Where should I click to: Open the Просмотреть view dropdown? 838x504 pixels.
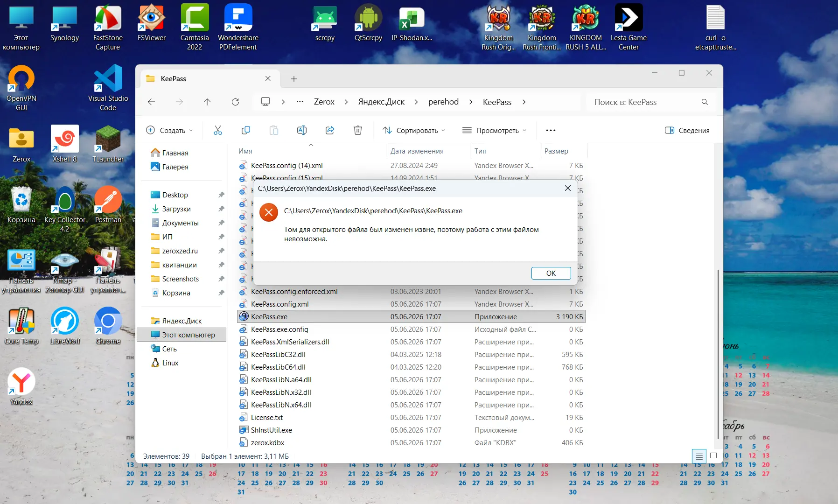(494, 130)
